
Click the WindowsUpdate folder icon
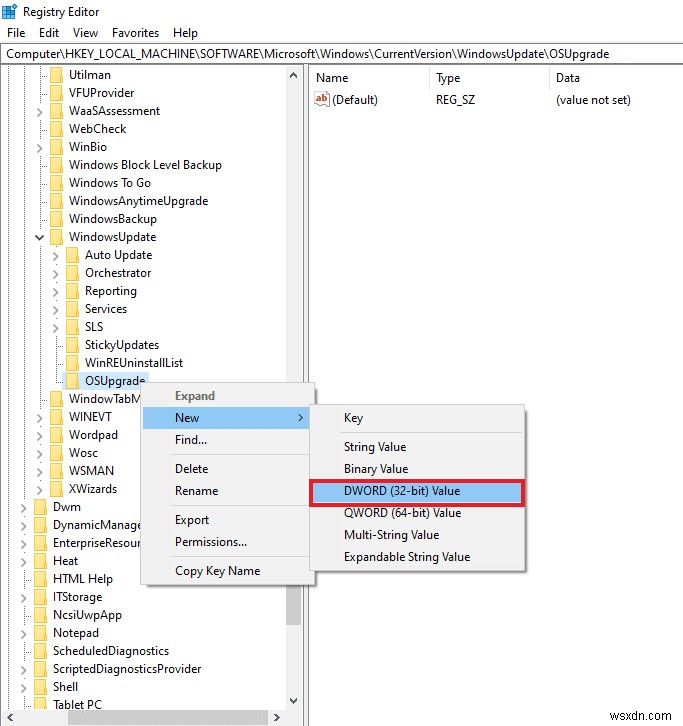point(56,237)
